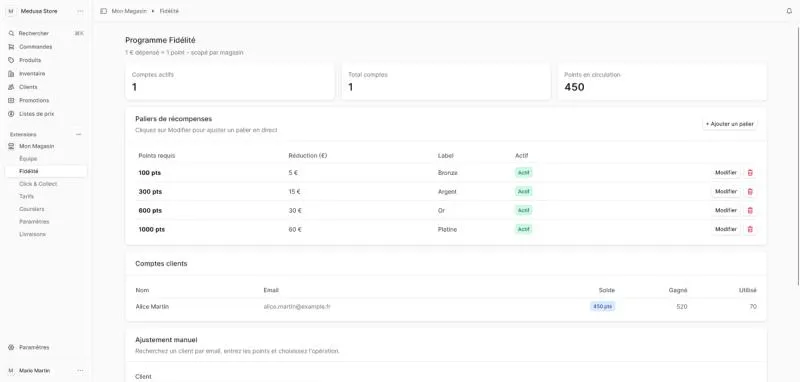The width and height of the screenshot is (800, 382).
Task: Toggle the sidebar panel icon
Action: [x=104, y=11]
